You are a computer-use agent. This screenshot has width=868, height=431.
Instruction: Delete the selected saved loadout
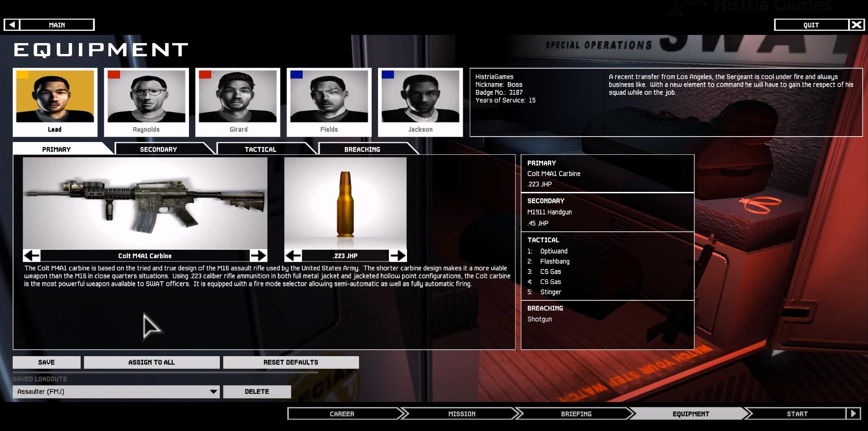pos(257,392)
